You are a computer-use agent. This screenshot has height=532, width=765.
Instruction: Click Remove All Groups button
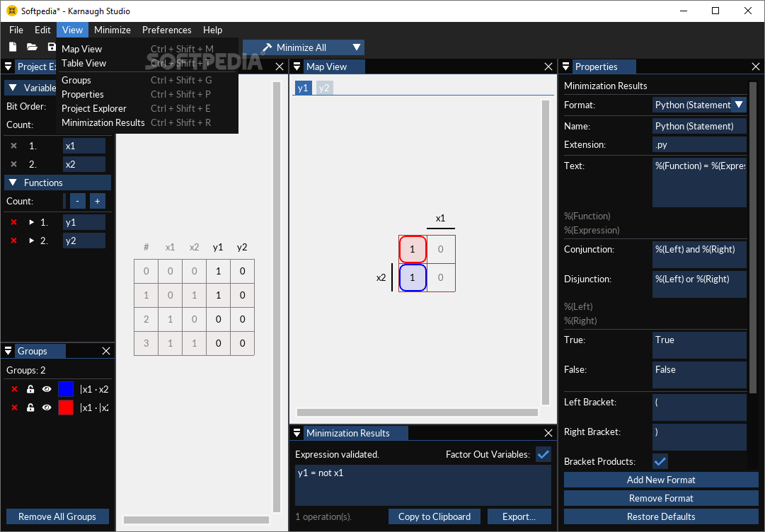(57, 517)
